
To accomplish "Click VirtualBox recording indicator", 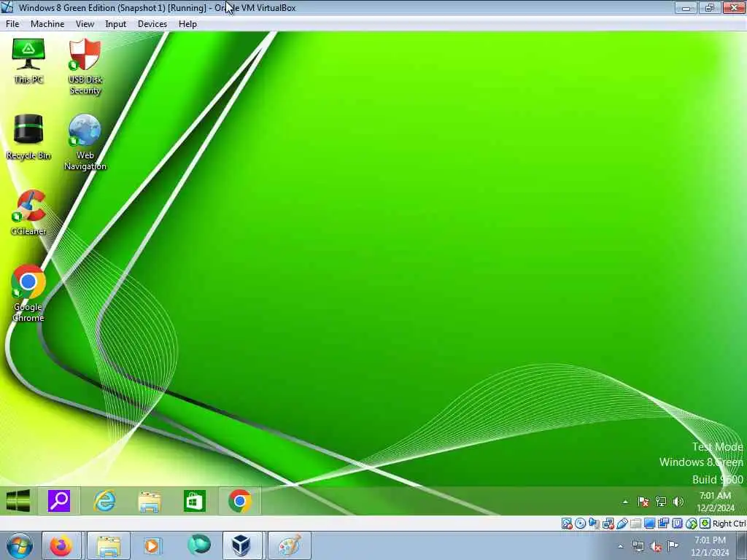I will point(663,524).
